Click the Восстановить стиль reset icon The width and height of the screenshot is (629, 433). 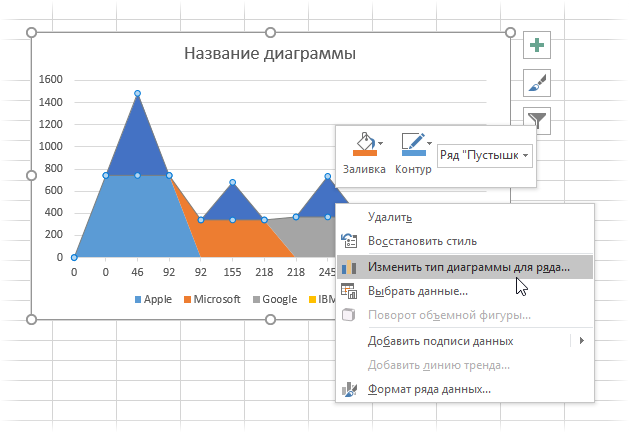tap(349, 241)
